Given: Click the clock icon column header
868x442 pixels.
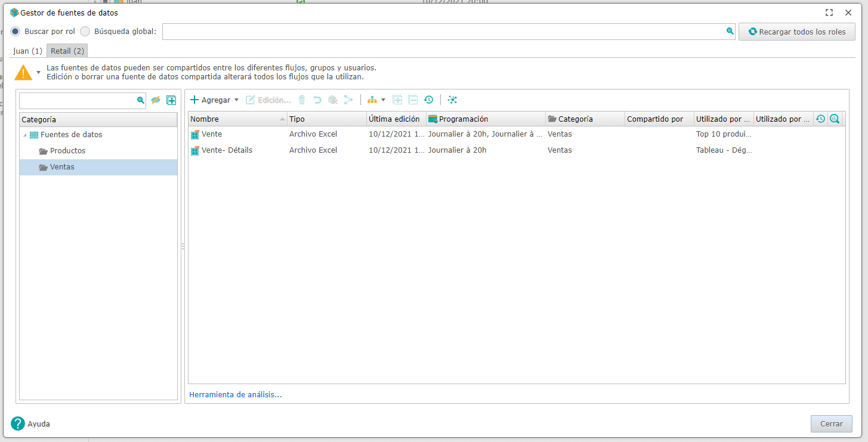Looking at the screenshot, I should pyautogui.click(x=820, y=119).
